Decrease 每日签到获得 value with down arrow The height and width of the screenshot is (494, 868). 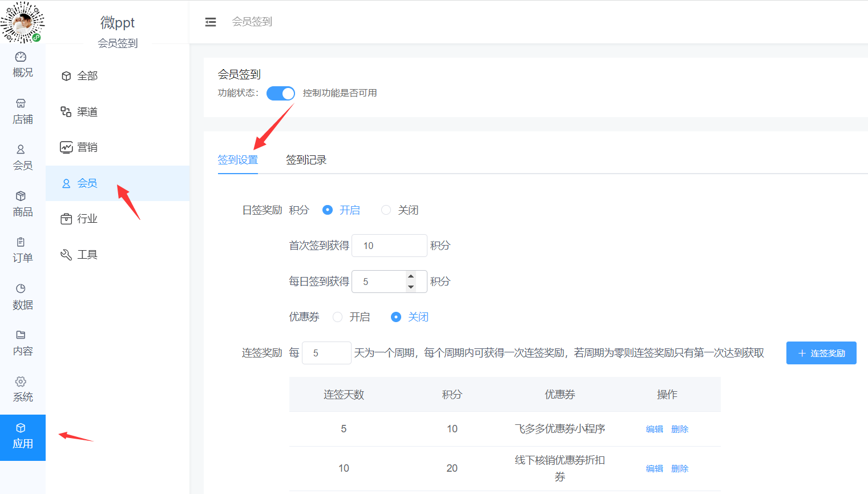click(411, 287)
